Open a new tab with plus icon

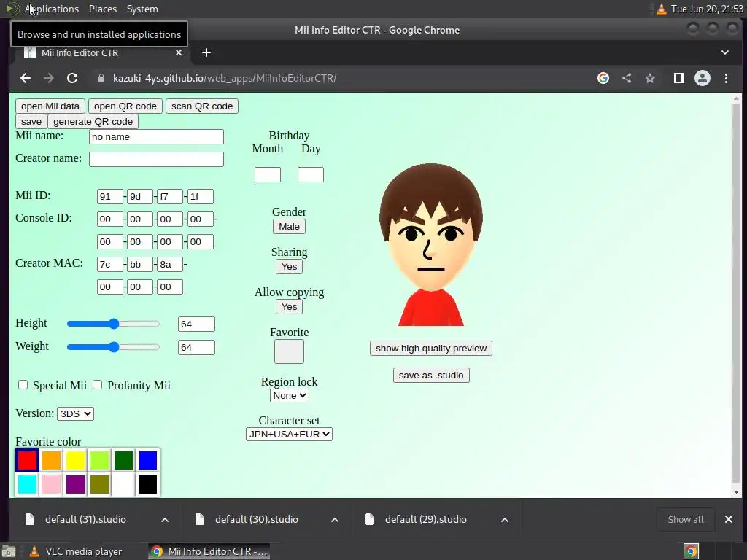pos(206,52)
